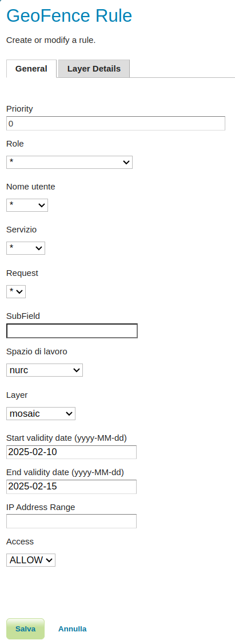235x644 pixels.
Task: Select the General tab
Action: coord(31,69)
